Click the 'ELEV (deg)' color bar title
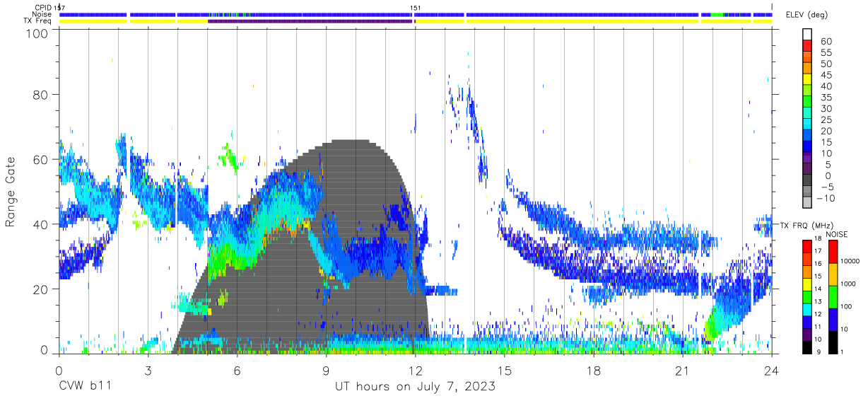The width and height of the screenshot is (868, 401). (807, 15)
